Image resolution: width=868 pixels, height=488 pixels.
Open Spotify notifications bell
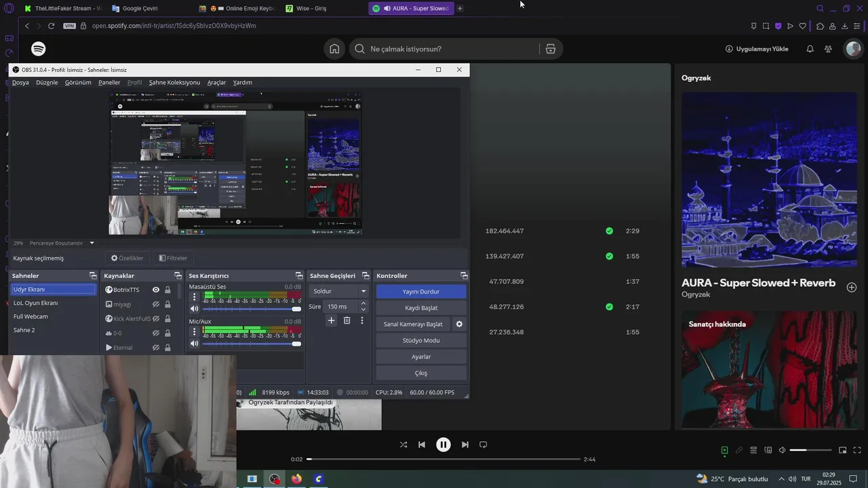[810, 49]
